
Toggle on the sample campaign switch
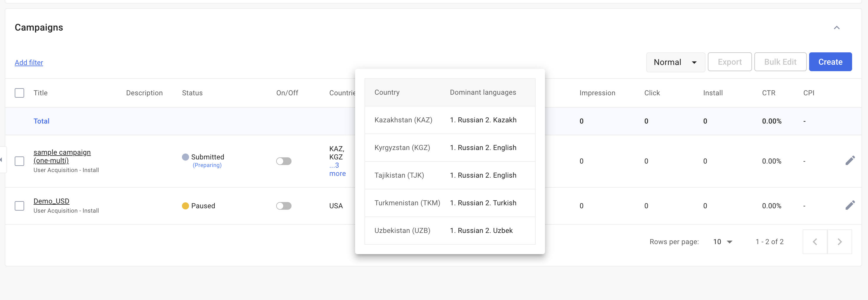[x=284, y=161]
